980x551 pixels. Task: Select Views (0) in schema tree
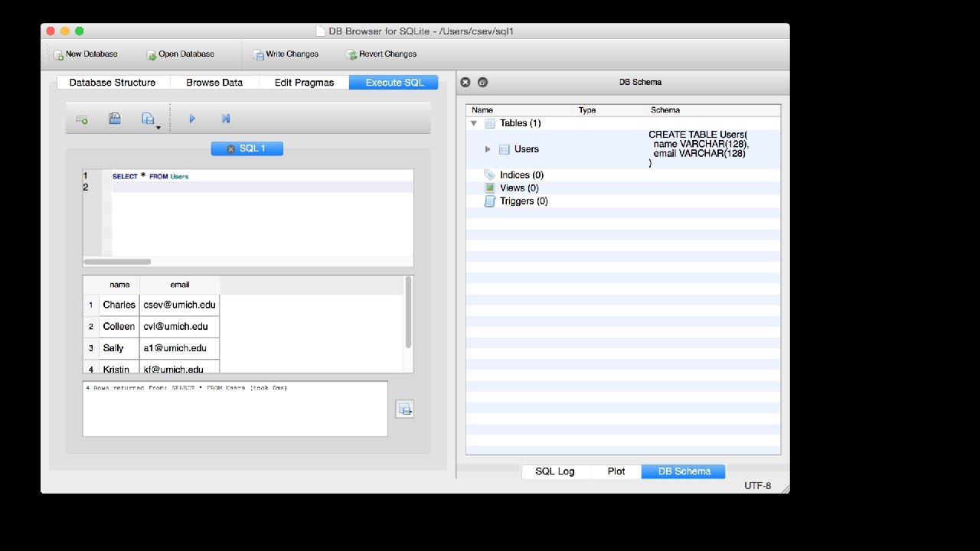coord(519,188)
